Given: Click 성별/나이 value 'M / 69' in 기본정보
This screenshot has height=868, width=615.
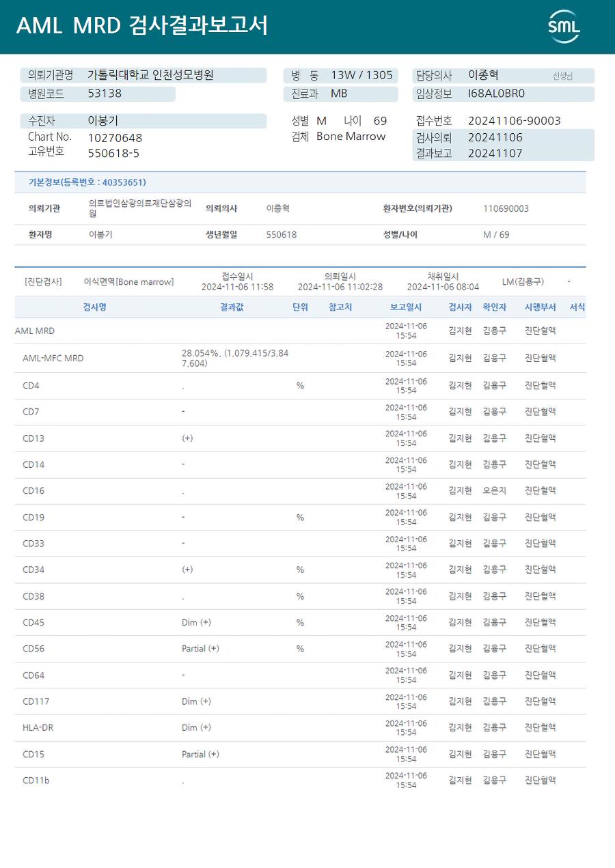Looking at the screenshot, I should click(496, 235).
